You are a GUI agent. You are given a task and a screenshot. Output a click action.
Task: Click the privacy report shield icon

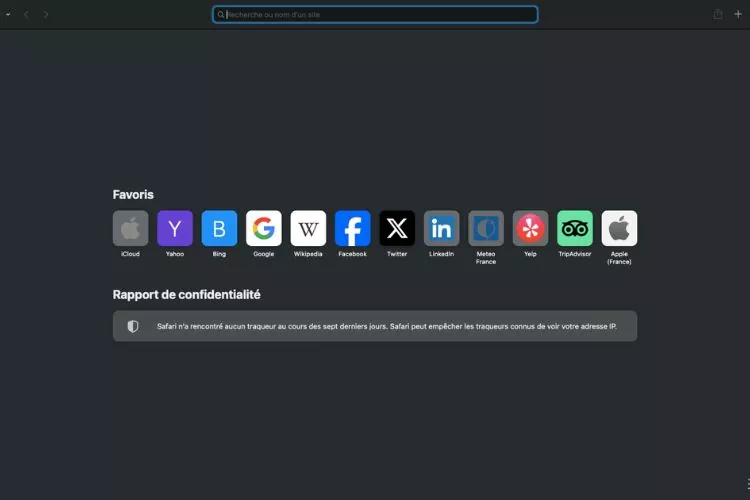(133, 326)
